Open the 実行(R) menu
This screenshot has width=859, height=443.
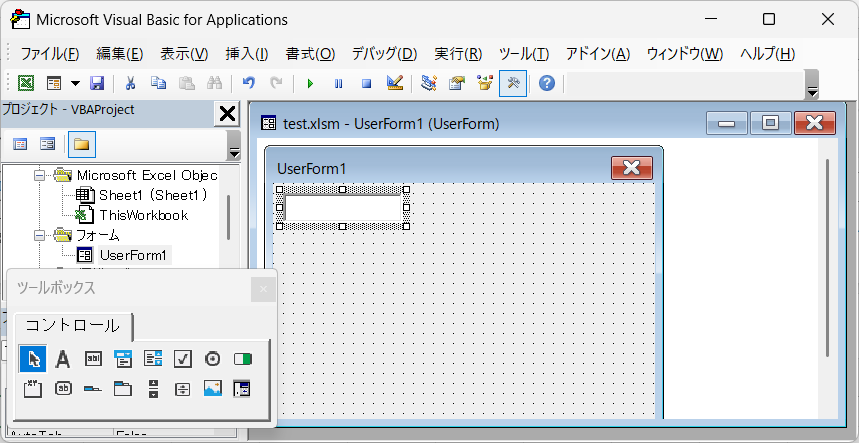458,54
